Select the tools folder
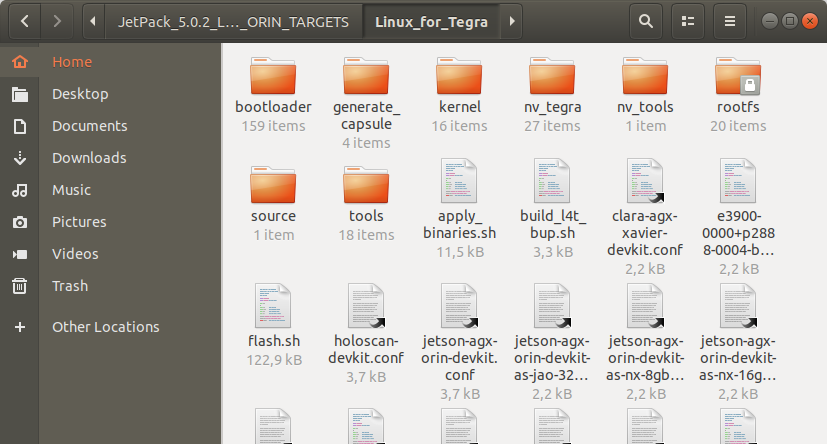Image resolution: width=827 pixels, height=444 pixels. 366,185
